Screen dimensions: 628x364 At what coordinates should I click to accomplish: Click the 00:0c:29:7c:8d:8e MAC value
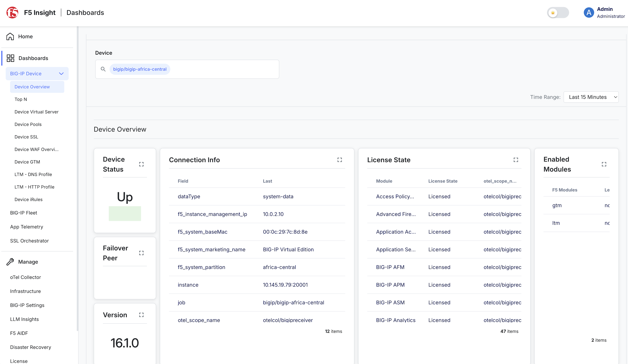click(x=285, y=232)
